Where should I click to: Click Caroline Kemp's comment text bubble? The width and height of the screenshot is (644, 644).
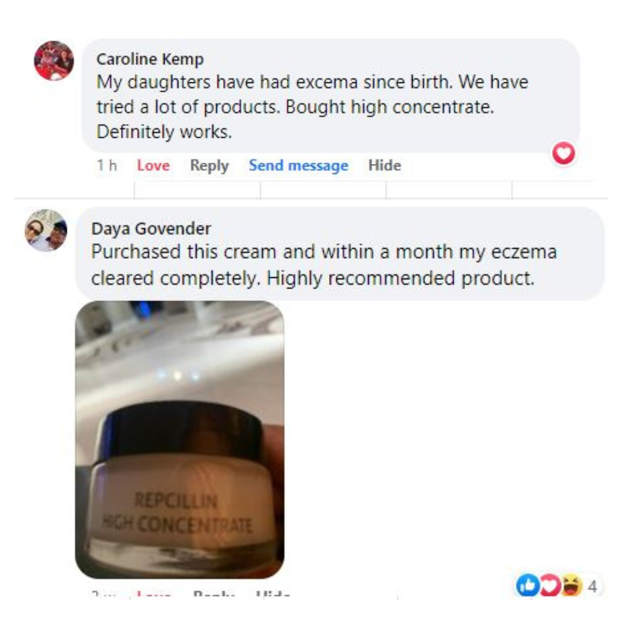coord(331,95)
